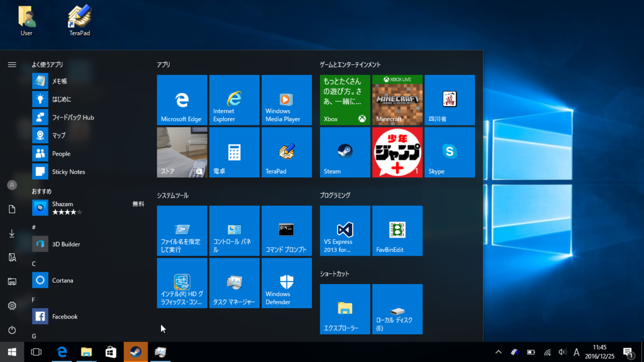Expand the Start menu hamburger button
Image resolution: width=644 pixels, height=362 pixels.
pyautogui.click(x=12, y=65)
